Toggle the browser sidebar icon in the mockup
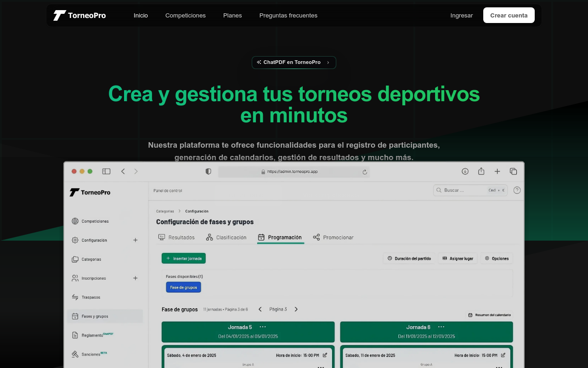The width and height of the screenshot is (588, 368). [106, 171]
